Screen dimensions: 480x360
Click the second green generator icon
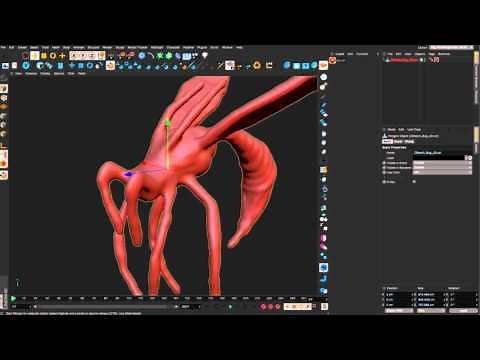(x=169, y=56)
